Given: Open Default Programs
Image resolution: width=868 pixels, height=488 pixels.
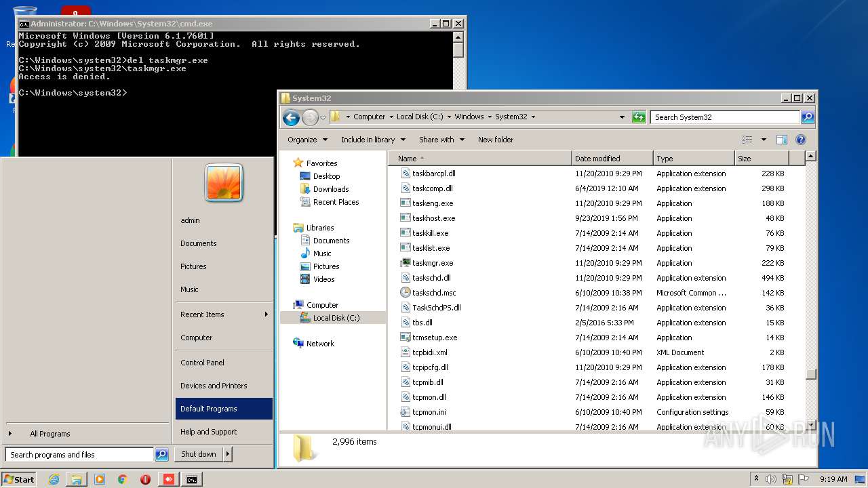Looking at the screenshot, I should point(224,409).
